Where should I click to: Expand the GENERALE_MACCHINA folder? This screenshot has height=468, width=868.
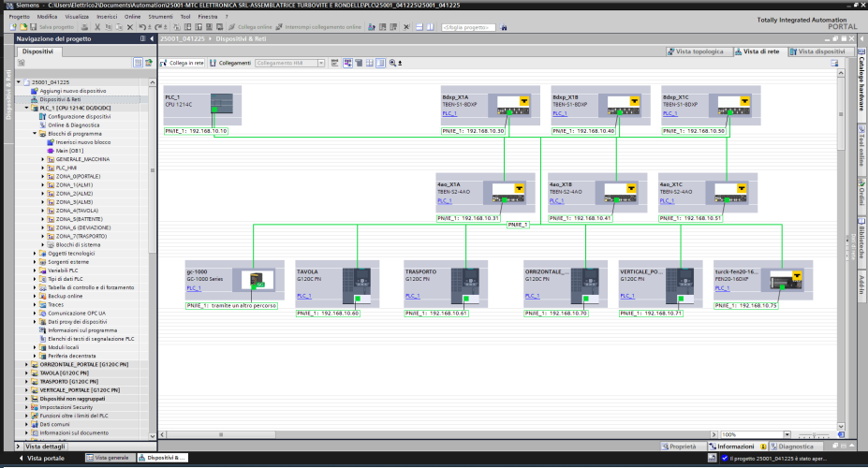pos(43,159)
